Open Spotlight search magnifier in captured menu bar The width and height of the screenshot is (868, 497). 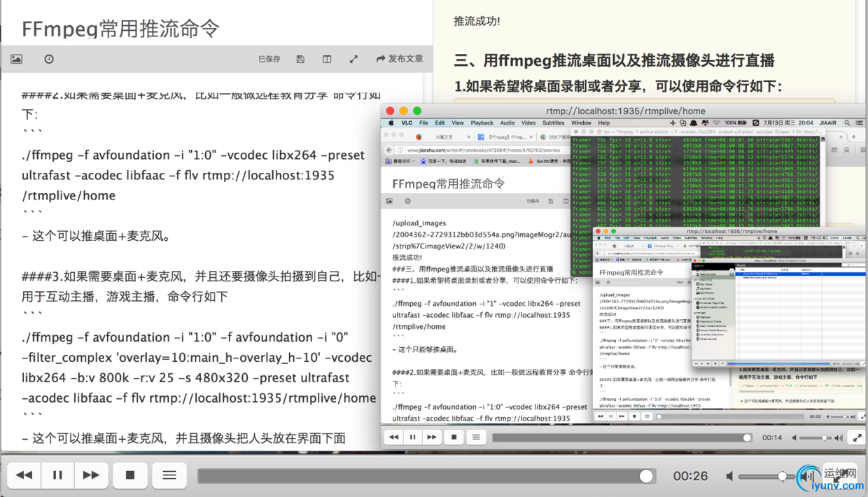(x=847, y=122)
